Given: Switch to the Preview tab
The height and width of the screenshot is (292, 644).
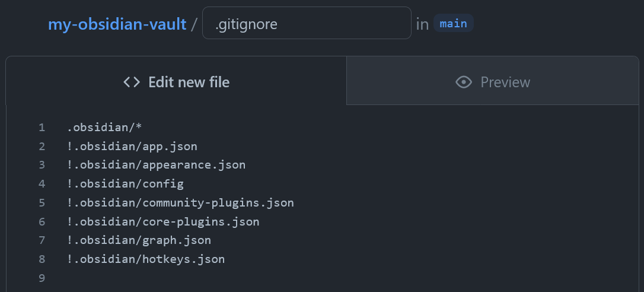Looking at the screenshot, I should (492, 81).
